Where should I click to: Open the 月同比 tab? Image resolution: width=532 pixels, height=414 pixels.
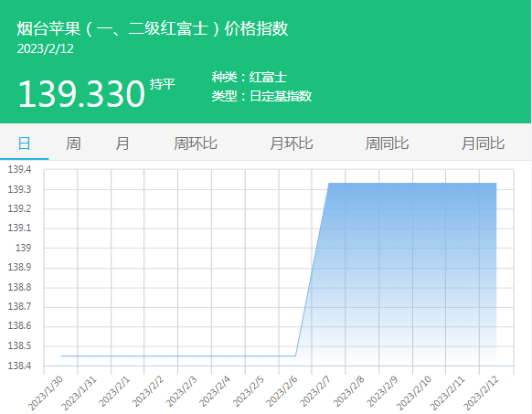click(483, 143)
